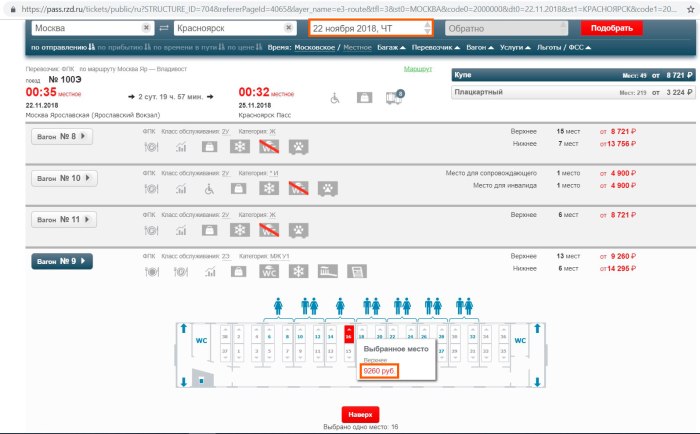
Task: Click the luggage icon in Вагон № 8 row
Action: pos(209,146)
